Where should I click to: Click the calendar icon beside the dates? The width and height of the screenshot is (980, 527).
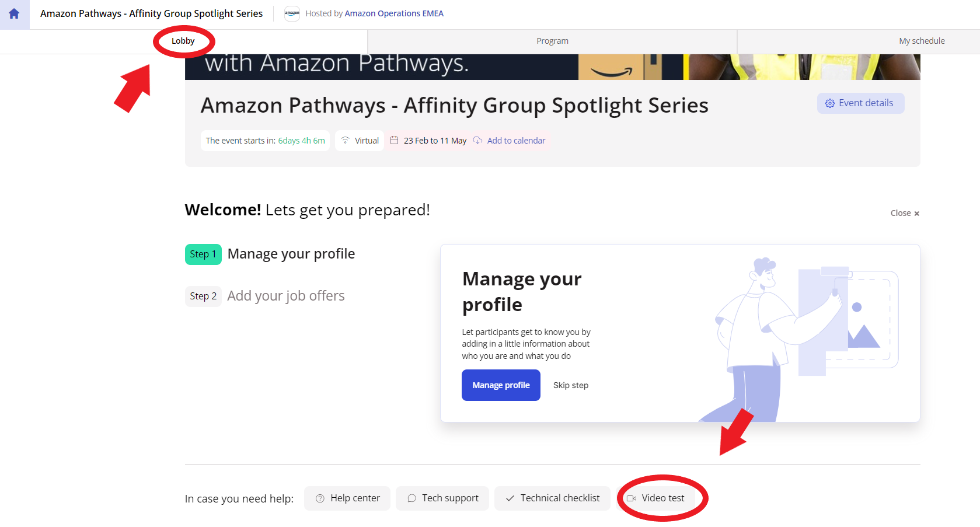tap(394, 141)
